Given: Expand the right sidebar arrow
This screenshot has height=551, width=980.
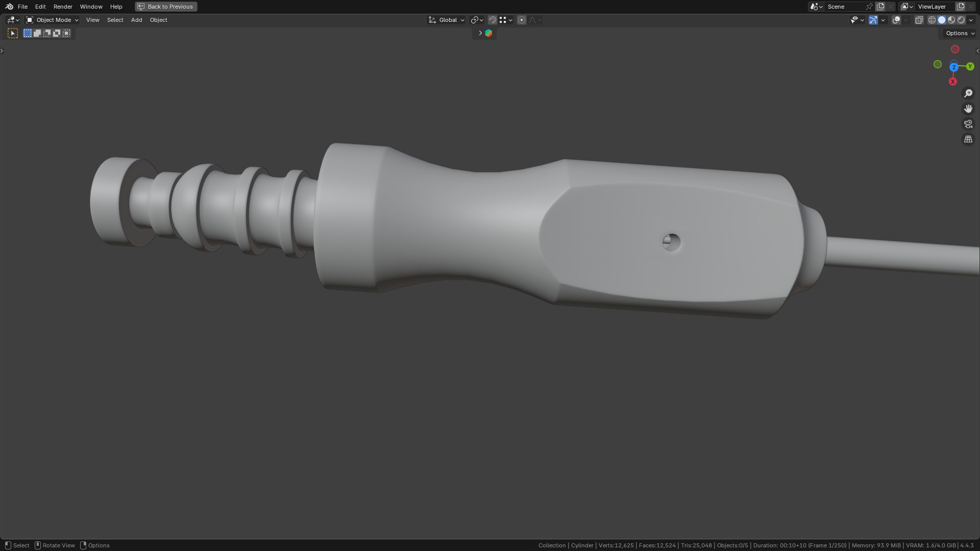Looking at the screenshot, I should tap(977, 51).
